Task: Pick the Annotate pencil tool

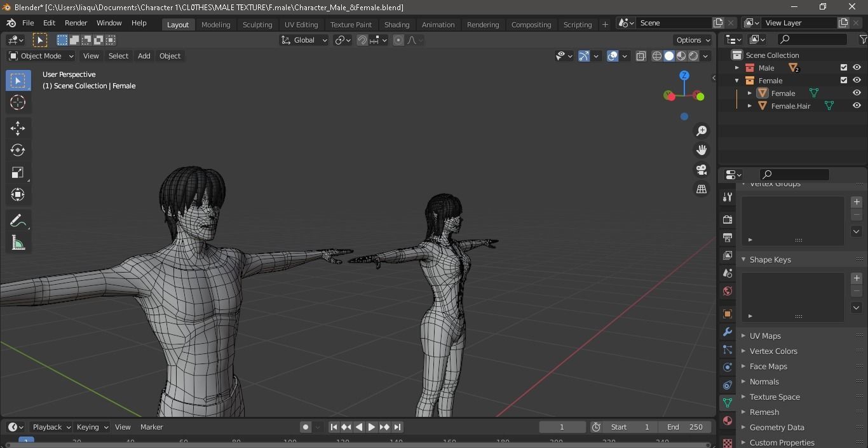Action: (x=18, y=221)
